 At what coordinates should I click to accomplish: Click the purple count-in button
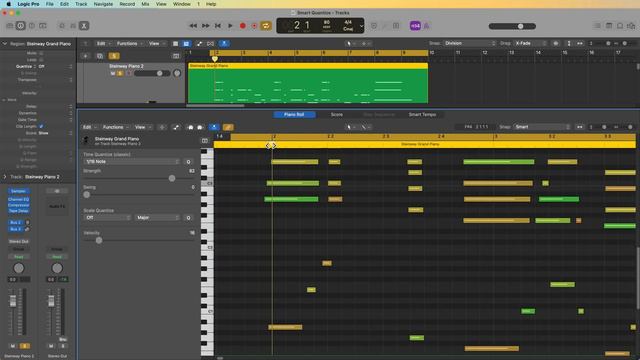(415, 26)
